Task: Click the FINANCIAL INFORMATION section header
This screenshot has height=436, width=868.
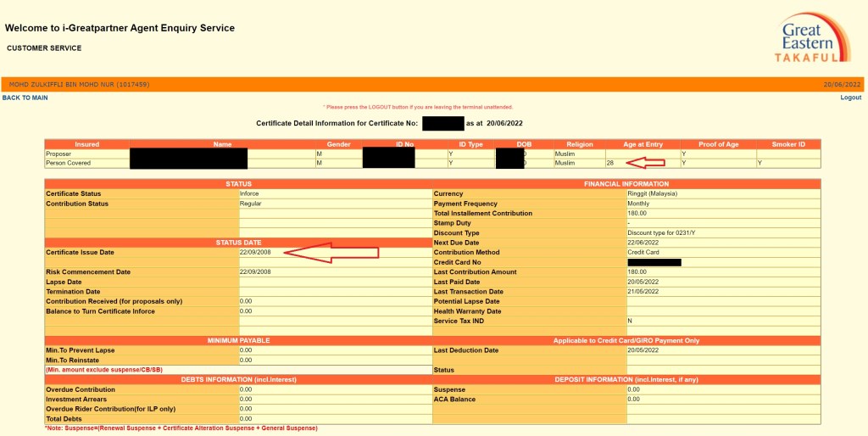Action: (626, 184)
